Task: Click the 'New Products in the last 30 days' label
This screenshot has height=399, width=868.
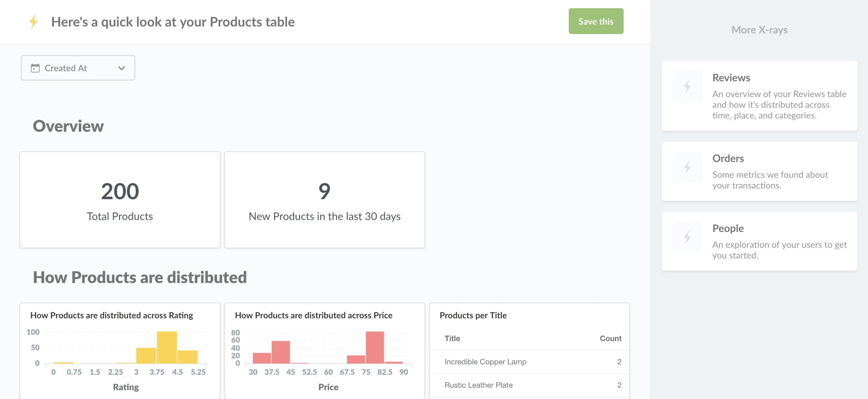Action: tap(324, 216)
